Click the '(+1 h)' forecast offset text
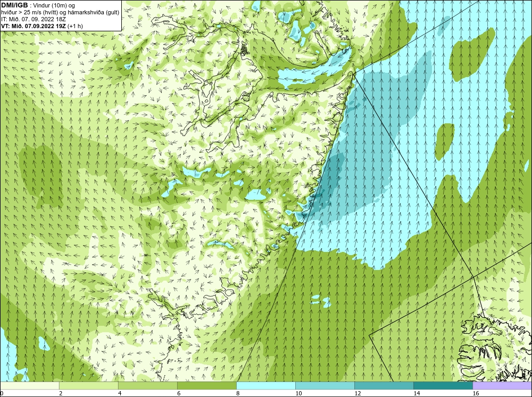Viewport: 532px width, 397px height. tap(75, 26)
